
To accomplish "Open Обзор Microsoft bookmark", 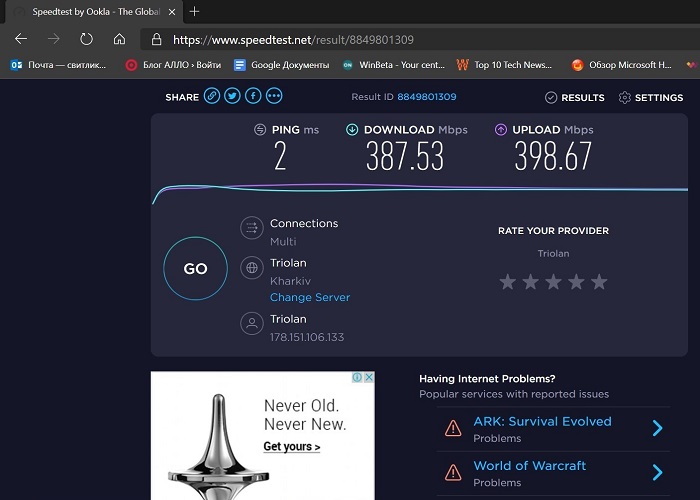I will click(621, 65).
